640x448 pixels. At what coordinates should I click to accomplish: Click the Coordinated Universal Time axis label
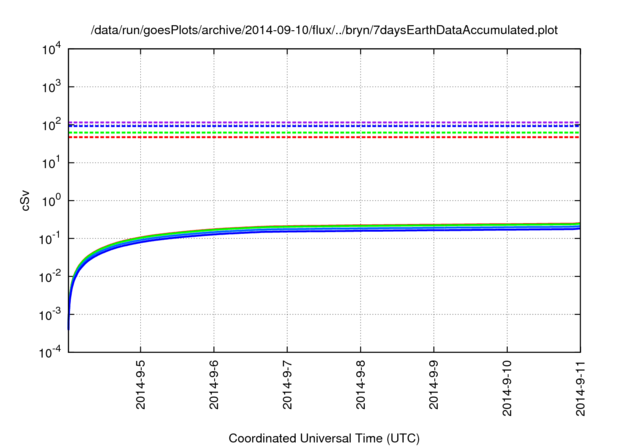point(324,438)
